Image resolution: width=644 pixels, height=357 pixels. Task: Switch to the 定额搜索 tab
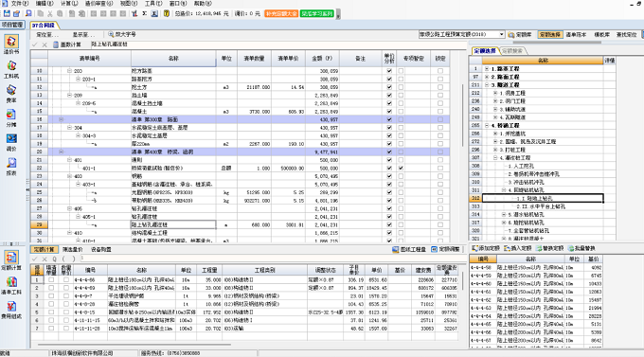tap(512, 51)
